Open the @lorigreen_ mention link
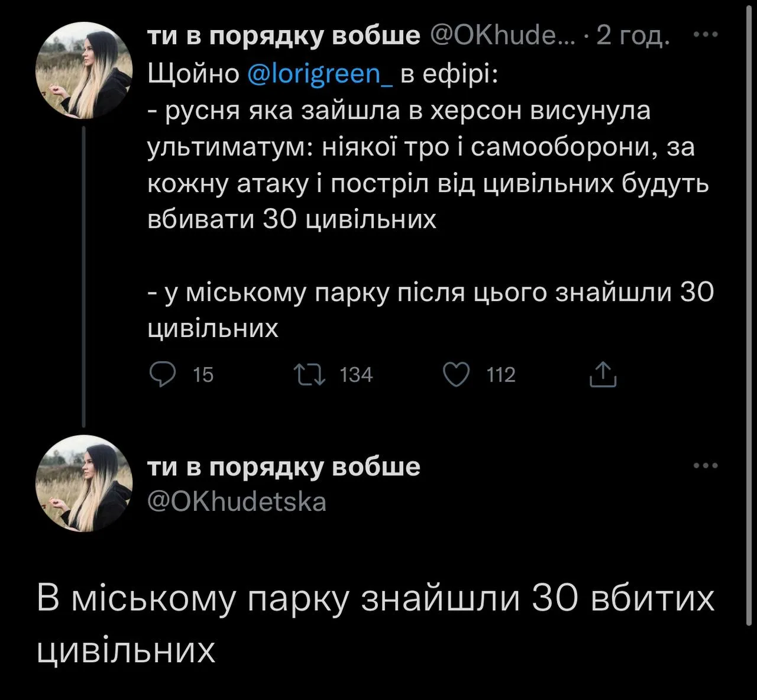 pos(319,74)
